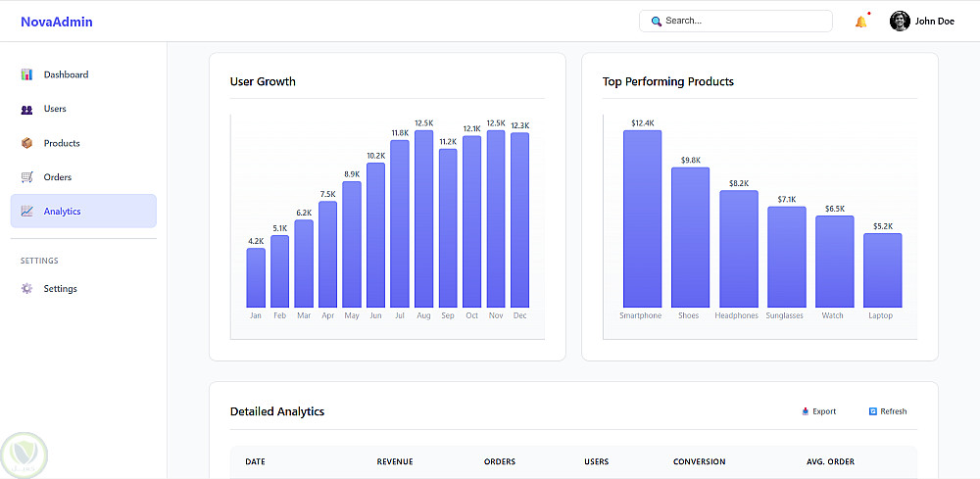The width and height of the screenshot is (980, 479).
Task: Click the Conversion column header
Action: click(699, 461)
